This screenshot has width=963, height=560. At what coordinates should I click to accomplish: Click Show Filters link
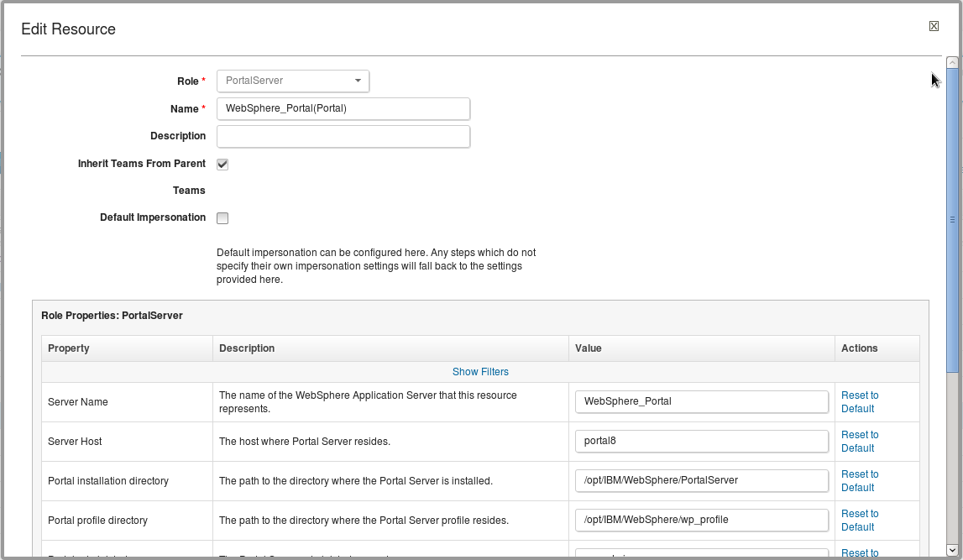[x=480, y=372]
